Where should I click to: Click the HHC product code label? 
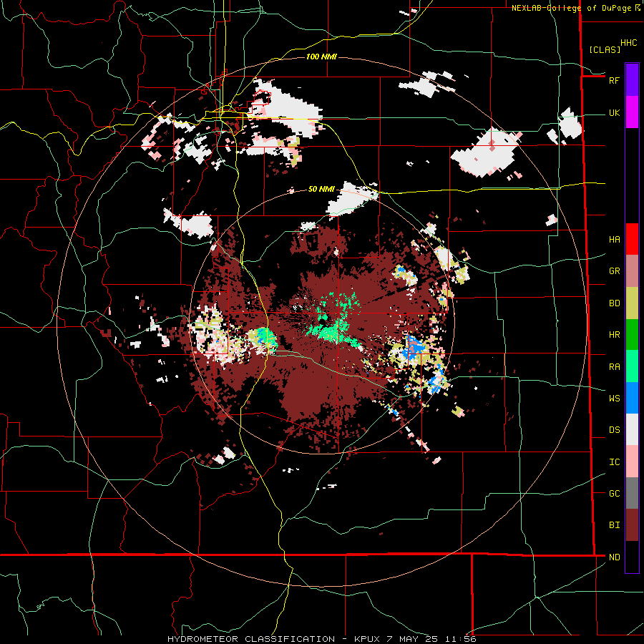629,43
